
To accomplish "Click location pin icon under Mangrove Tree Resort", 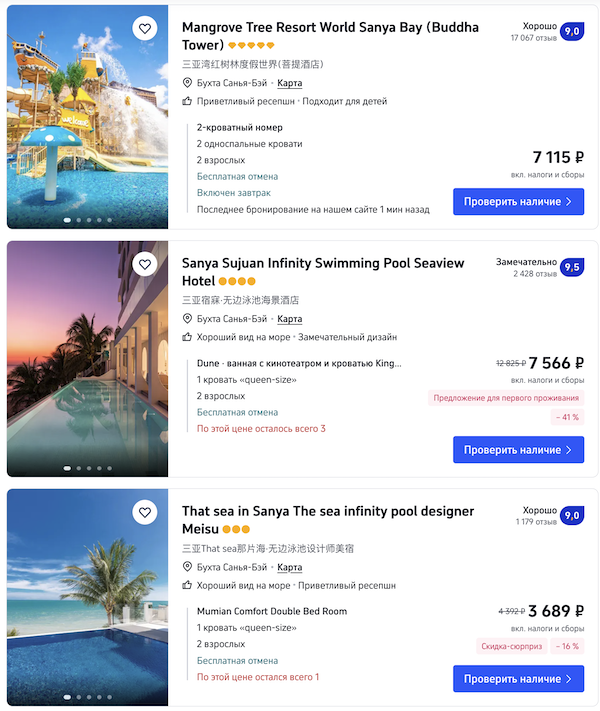I will (187, 83).
